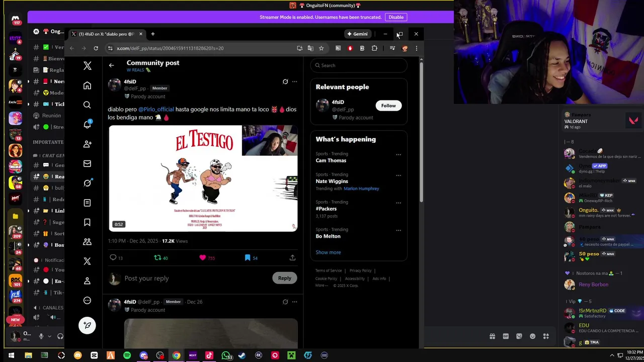
Task: Click Privacy Policy footer link
Action: [x=360, y=270]
